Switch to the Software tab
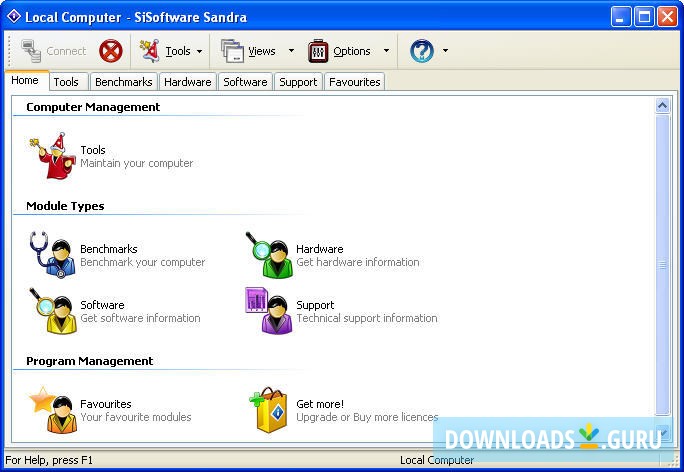Image resolution: width=684 pixels, height=472 pixels. (245, 82)
